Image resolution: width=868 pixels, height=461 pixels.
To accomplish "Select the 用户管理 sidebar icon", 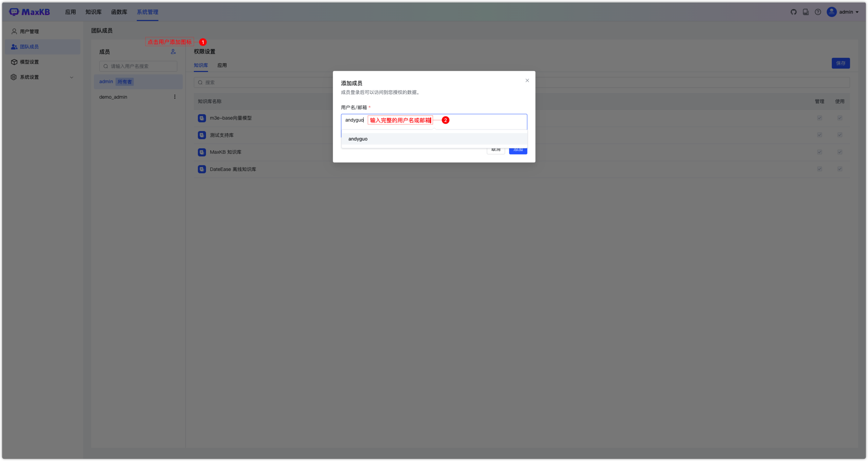I will [14, 31].
